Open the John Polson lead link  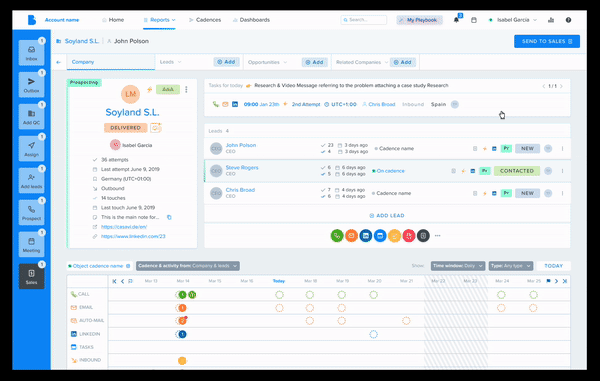241,145
